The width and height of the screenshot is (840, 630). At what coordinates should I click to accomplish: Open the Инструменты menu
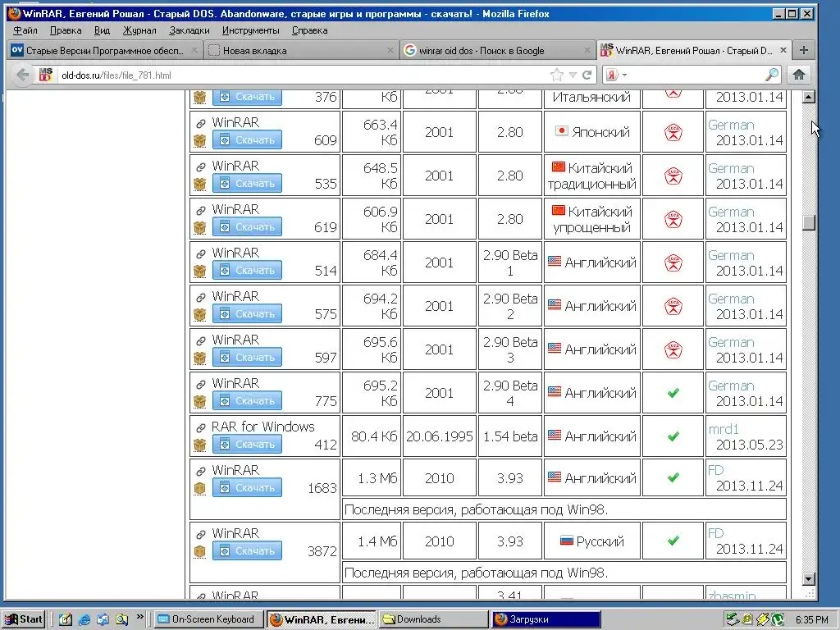251,30
